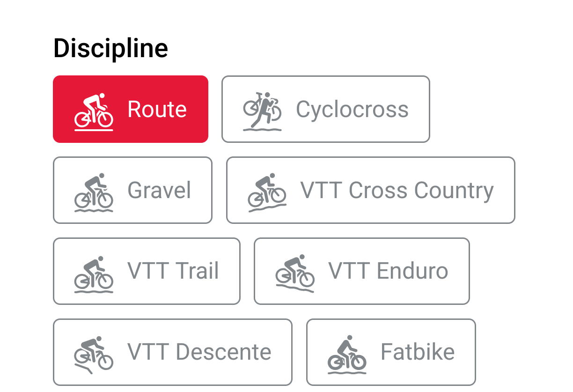
Task: Click the VTT Trail rider icon
Action: pos(94,274)
